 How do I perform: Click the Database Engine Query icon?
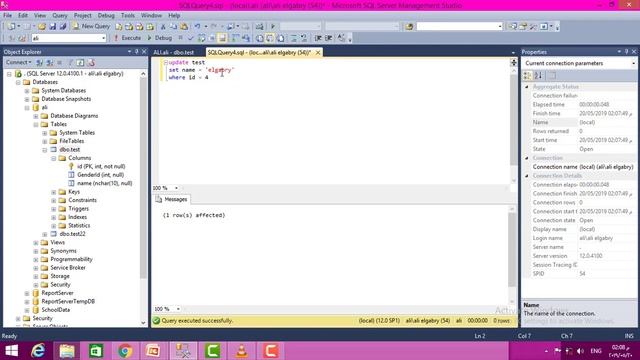[118, 26]
